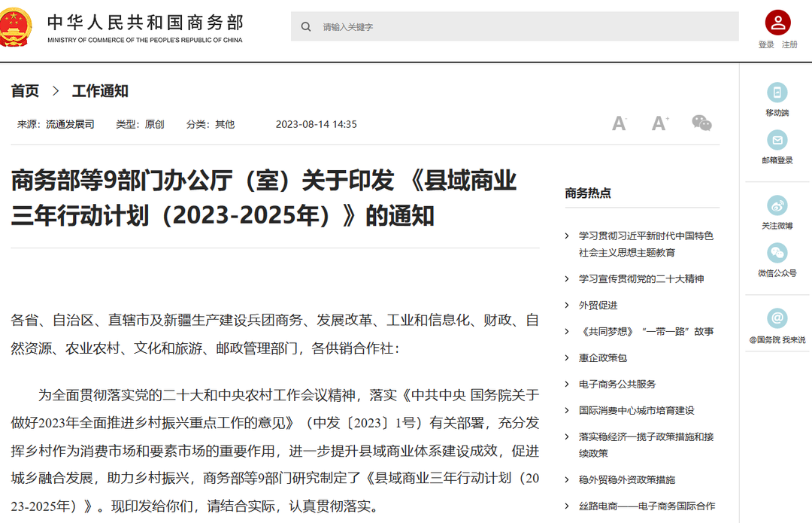812x523 pixels.
Task: Select the 流通发展司 source link
Action: pyautogui.click(x=68, y=123)
